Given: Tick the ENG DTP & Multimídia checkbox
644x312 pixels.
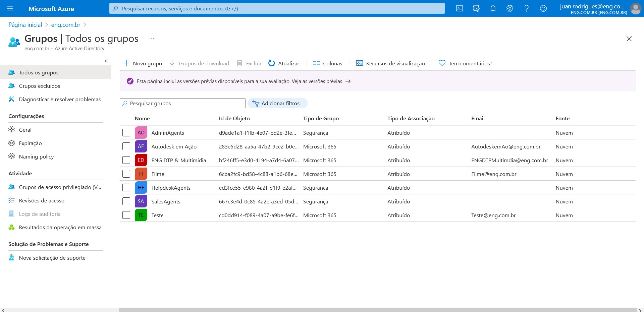Looking at the screenshot, I should [126, 160].
